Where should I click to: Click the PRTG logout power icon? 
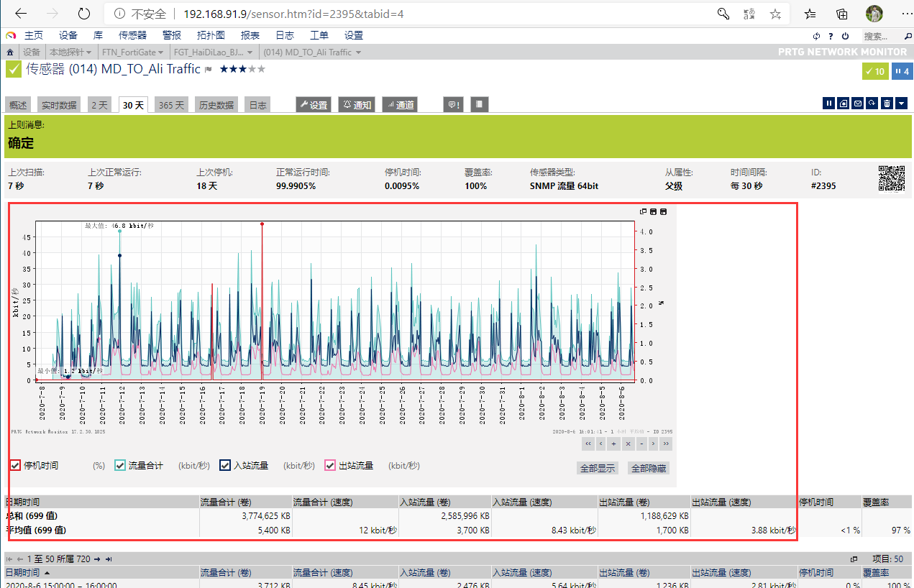846,36
